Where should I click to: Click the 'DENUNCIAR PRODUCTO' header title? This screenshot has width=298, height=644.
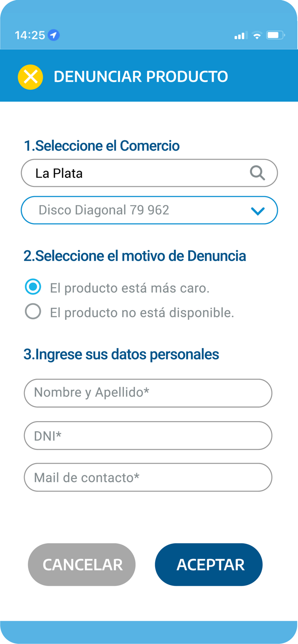(141, 76)
